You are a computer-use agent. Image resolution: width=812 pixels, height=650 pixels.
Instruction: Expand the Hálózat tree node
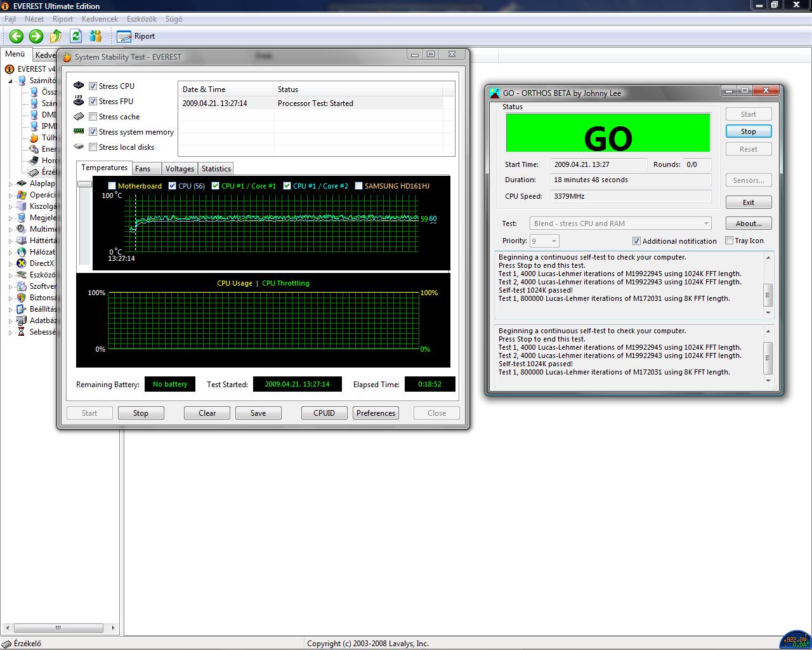click(x=10, y=252)
